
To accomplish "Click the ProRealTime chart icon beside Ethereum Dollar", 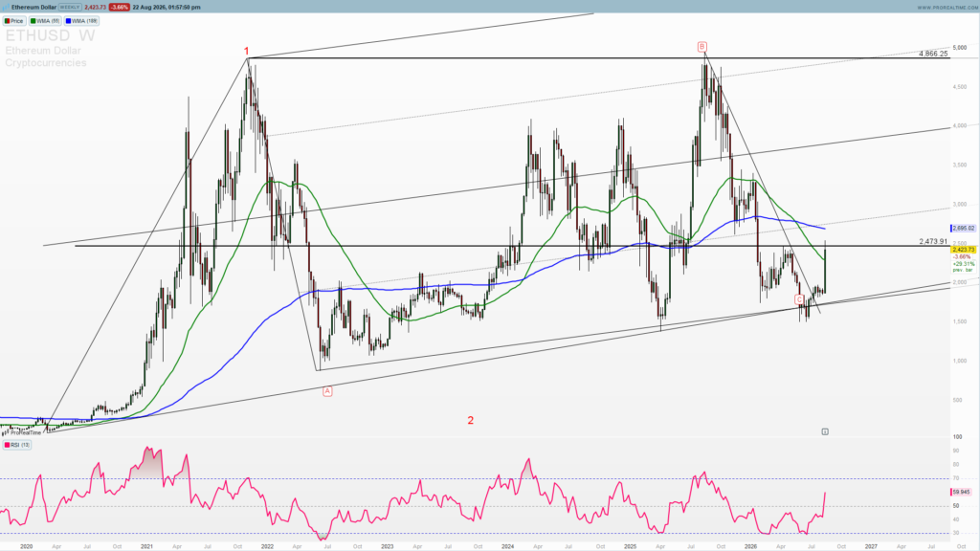I will tap(7, 7).
